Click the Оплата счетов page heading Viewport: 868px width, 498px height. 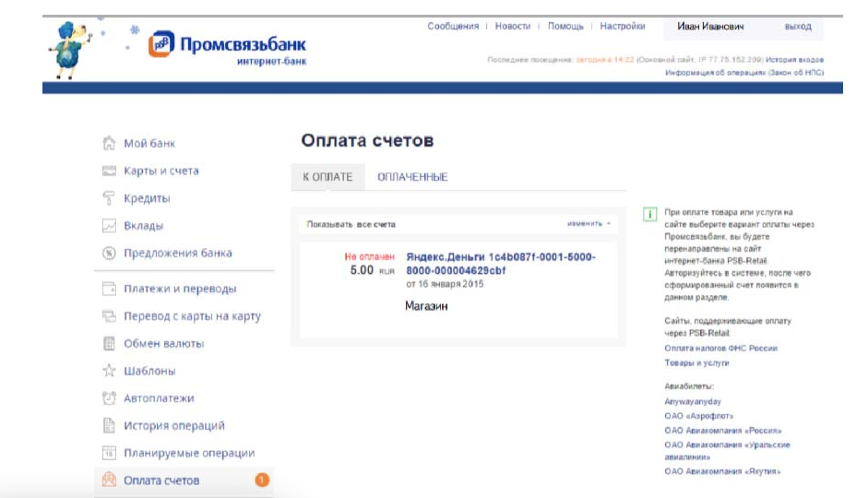pyautogui.click(x=367, y=140)
